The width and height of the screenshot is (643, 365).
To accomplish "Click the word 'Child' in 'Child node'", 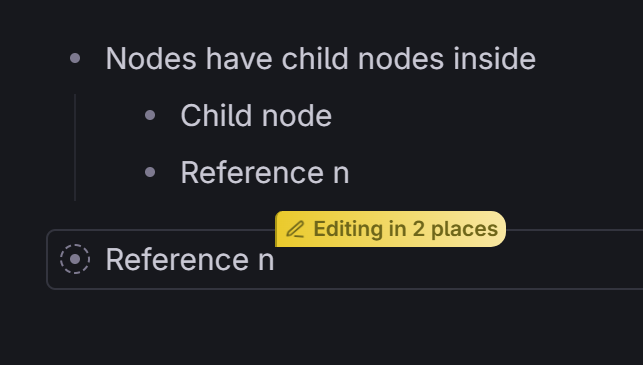I will (x=216, y=116).
